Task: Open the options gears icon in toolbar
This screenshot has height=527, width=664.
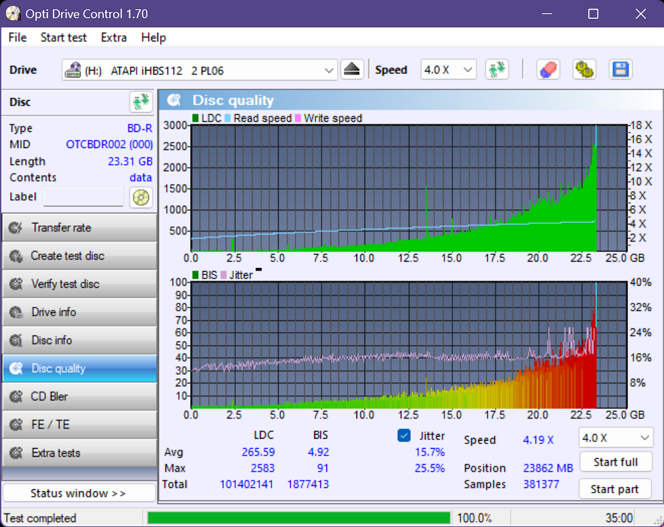Action: coord(584,69)
